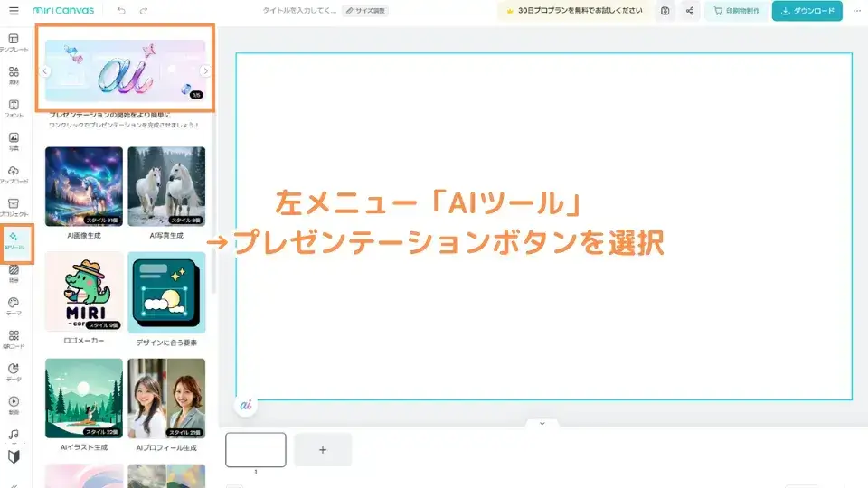
Task: Click the 印刷物制作 print order button
Action: tap(737, 11)
